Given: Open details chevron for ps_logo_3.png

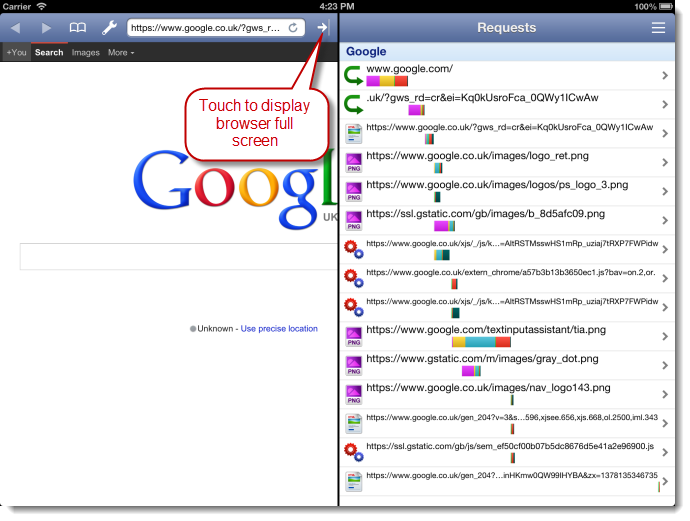Looking at the screenshot, I should 665,191.
